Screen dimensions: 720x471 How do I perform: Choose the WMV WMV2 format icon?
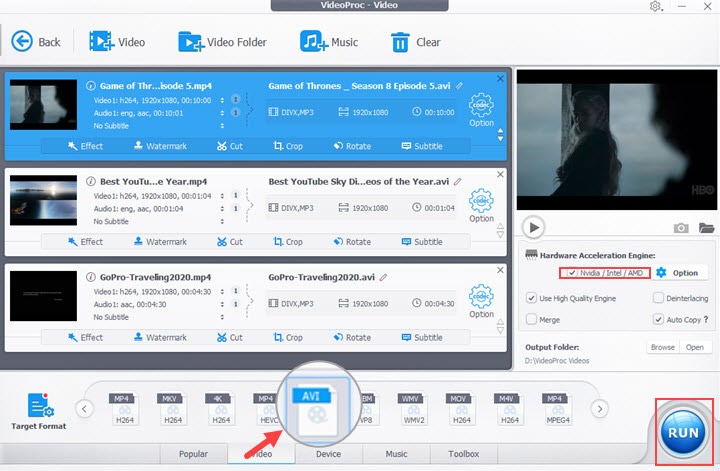pos(414,408)
